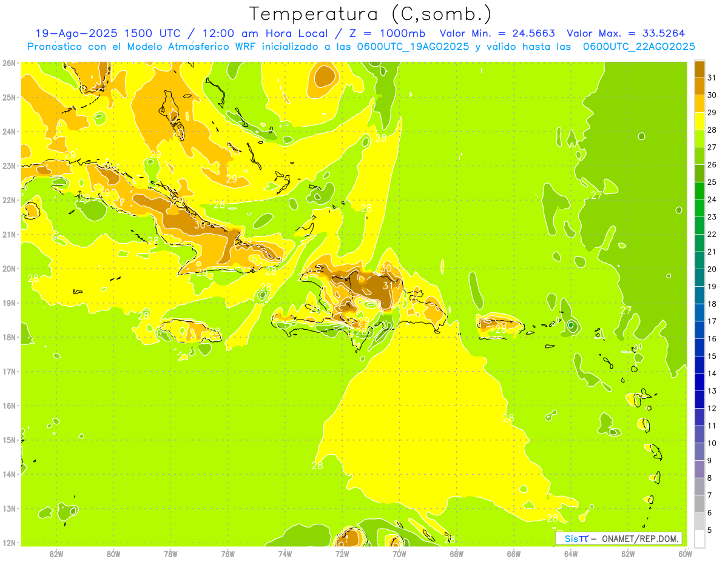
Task: Click the "21N" latitude label
Action: (x=9, y=234)
